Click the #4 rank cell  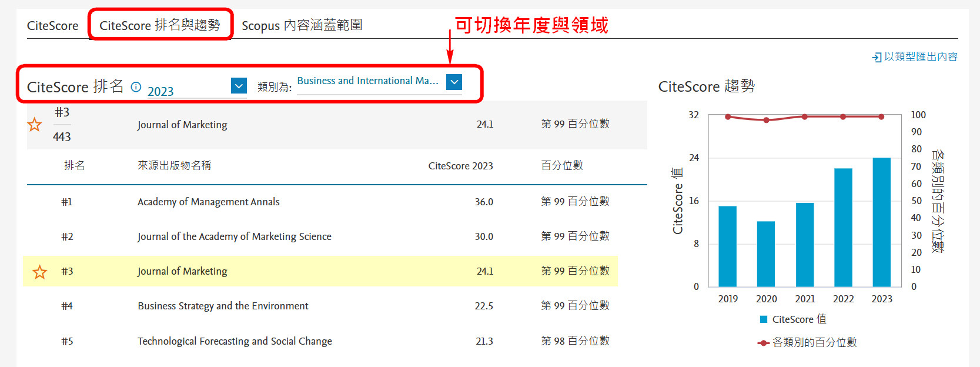67,306
